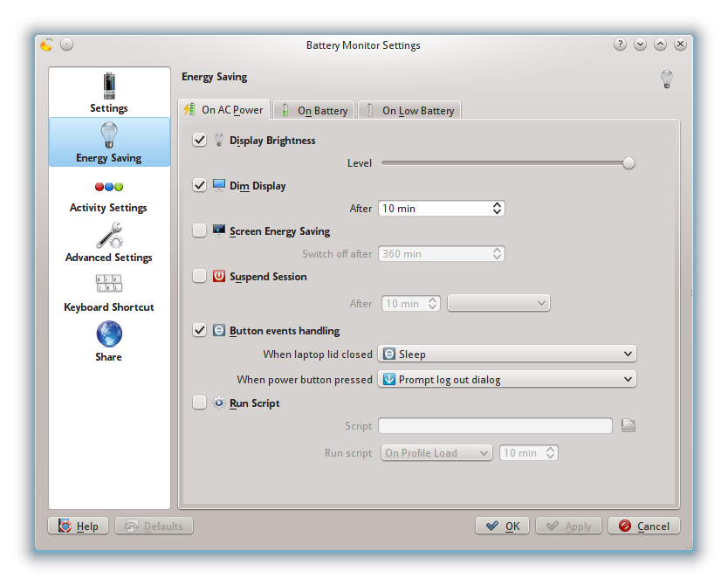Uncheck the Dim Display checkbox
The height and width of the screenshot is (585, 728).
click(x=200, y=185)
